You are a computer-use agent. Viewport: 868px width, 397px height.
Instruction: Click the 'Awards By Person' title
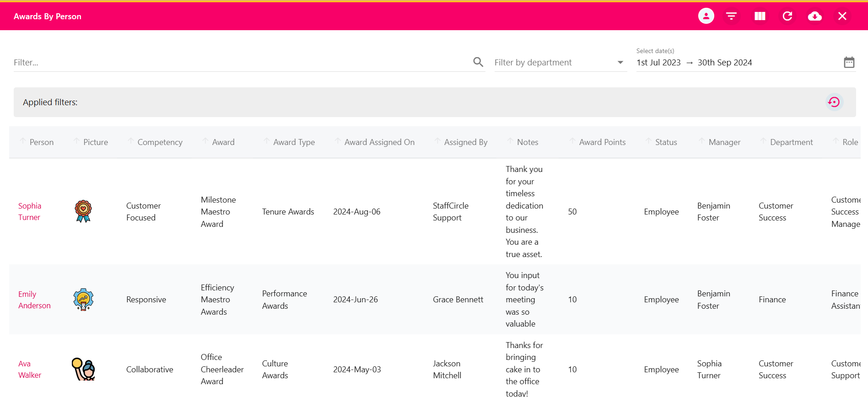[48, 16]
